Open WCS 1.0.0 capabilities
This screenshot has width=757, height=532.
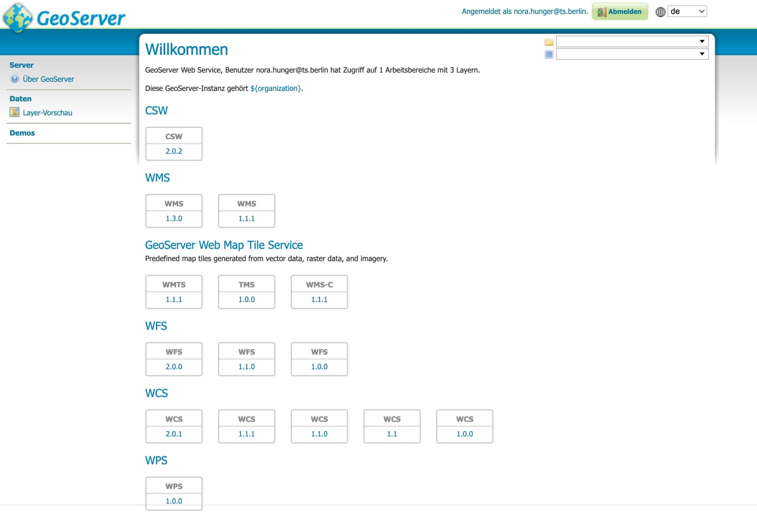(464, 433)
